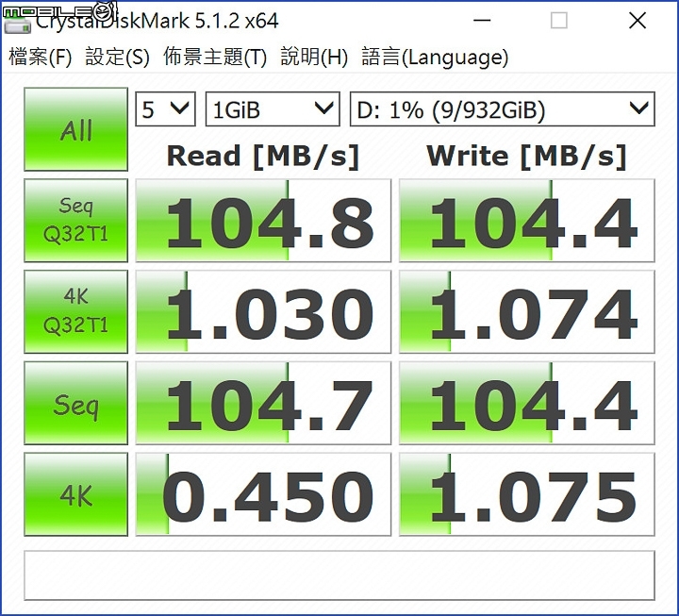The width and height of the screenshot is (679, 616).
Task: Start the Seq Q32T1 test
Action: [x=75, y=220]
